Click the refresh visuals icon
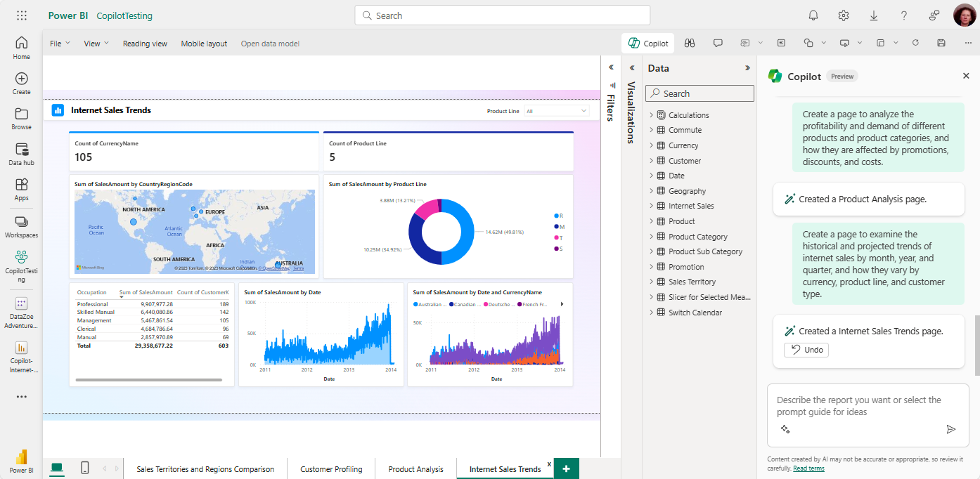 tap(915, 44)
